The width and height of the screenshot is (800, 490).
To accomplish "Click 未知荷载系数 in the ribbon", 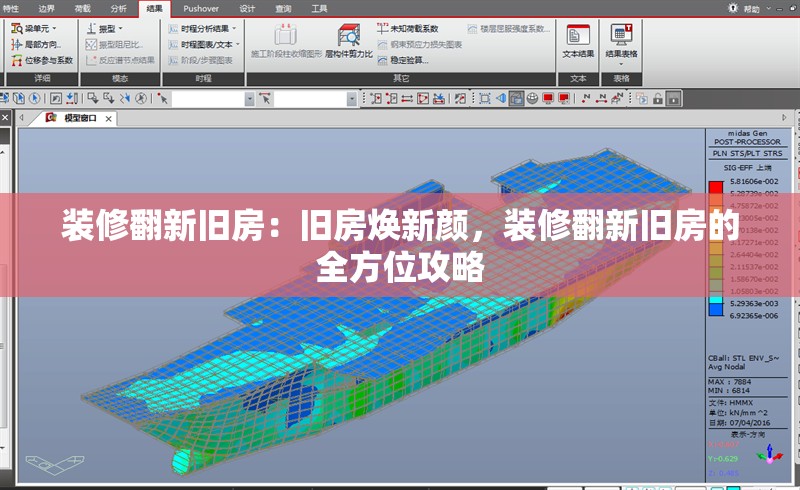I will tap(408, 29).
